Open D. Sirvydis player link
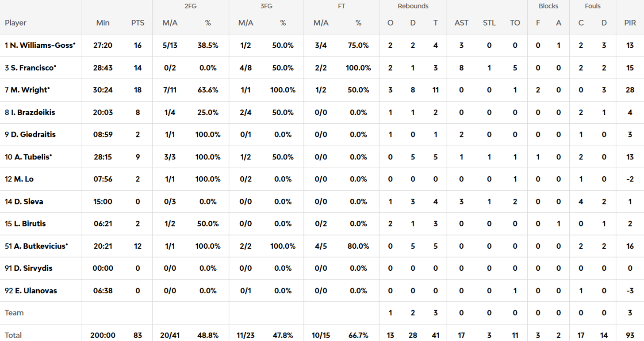644x341 pixels. (31, 269)
